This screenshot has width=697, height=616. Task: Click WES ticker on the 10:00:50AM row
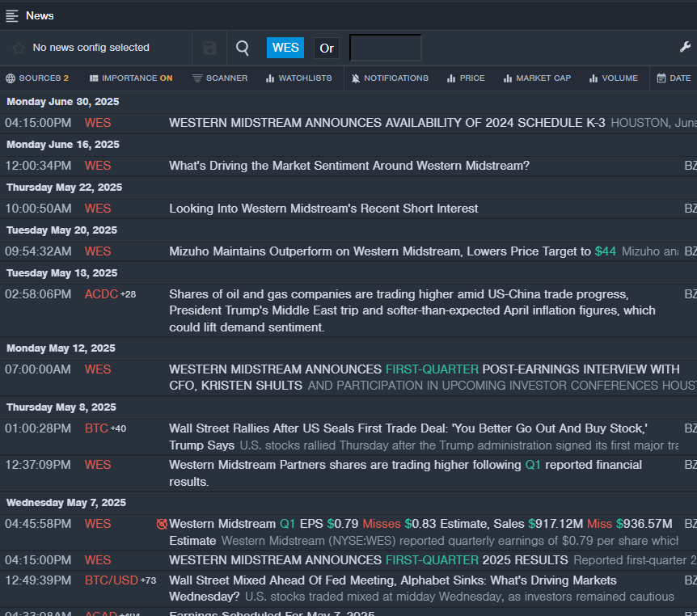click(x=98, y=209)
